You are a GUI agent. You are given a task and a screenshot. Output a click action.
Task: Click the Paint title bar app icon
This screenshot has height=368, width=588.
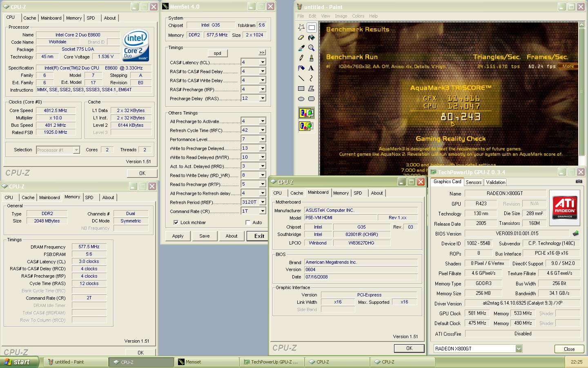299,7
